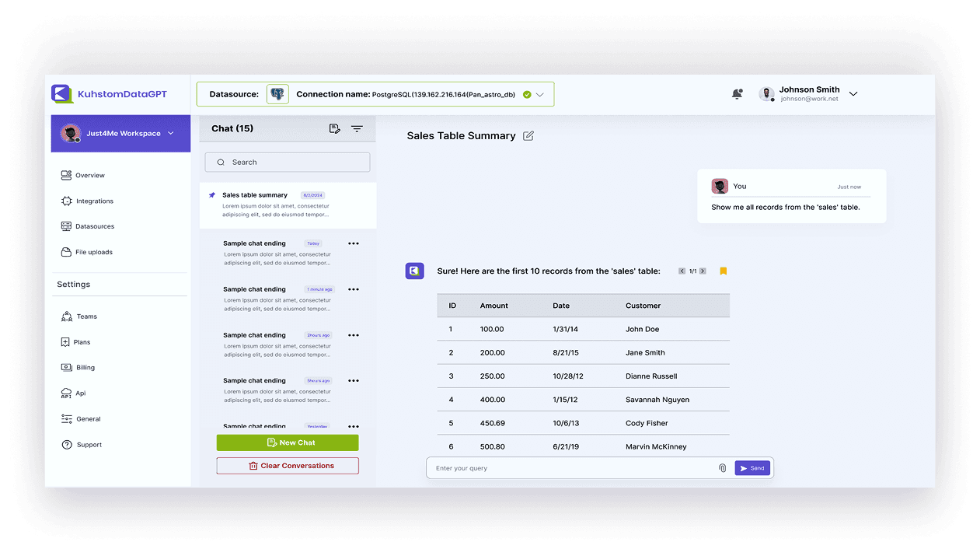Open the datasource connection dropdown chevron
The height and width of the screenshot is (549, 980).
(540, 95)
